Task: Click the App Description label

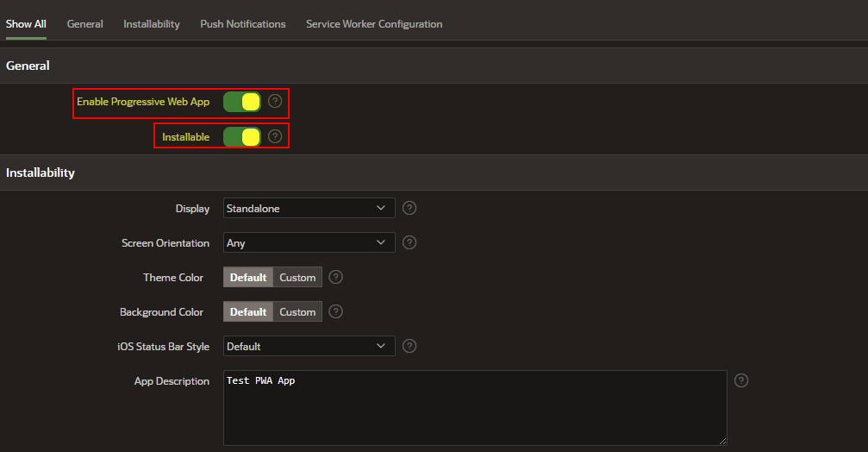Action: click(172, 381)
